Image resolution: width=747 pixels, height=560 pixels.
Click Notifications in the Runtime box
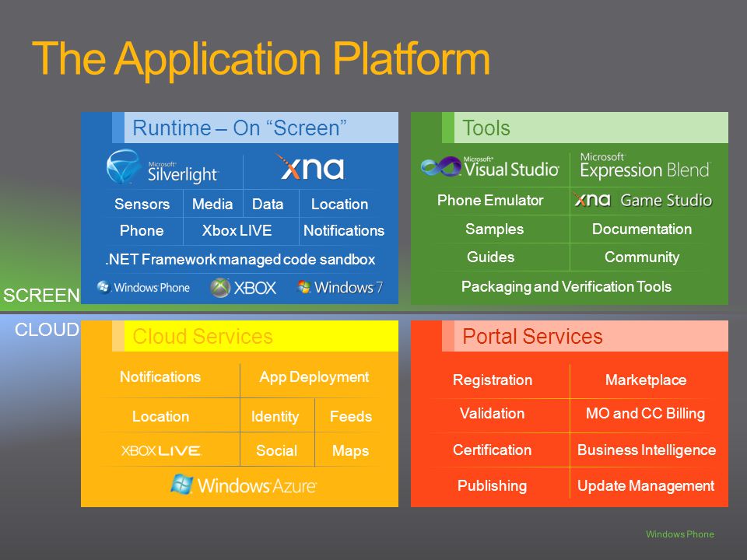point(344,230)
